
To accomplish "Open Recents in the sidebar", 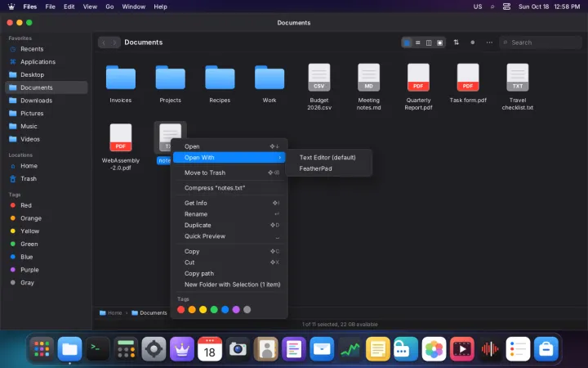I will 47,49.
